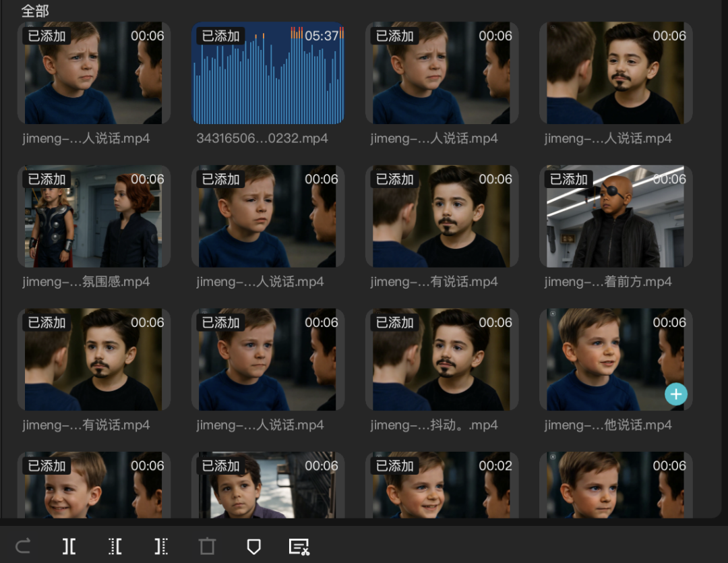The image size is (728, 563).
Task: Select the 全部 category tab
Action: pyautogui.click(x=35, y=11)
